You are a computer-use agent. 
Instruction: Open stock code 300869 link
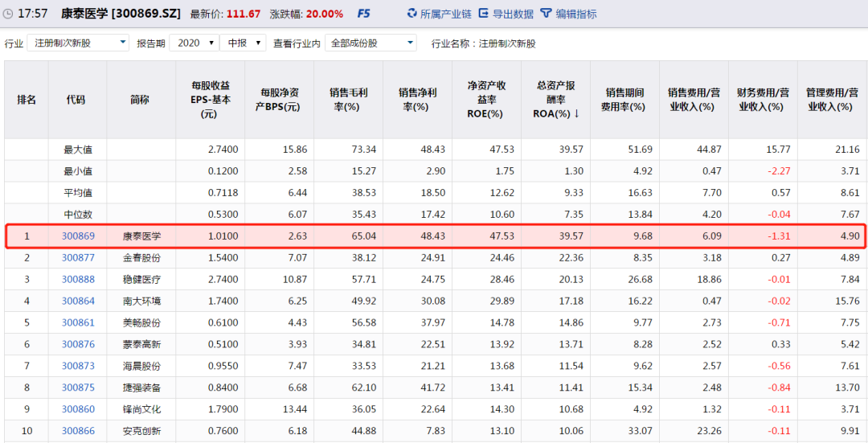(78, 236)
